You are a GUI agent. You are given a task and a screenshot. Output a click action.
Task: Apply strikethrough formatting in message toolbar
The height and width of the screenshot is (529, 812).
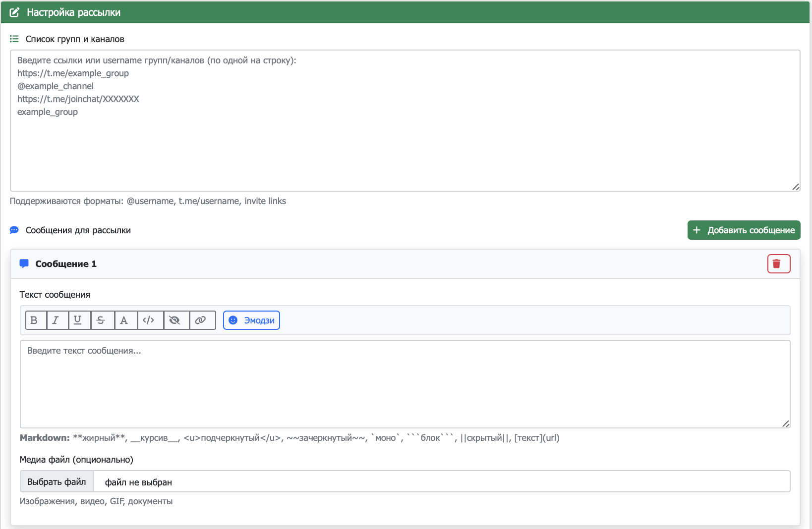click(x=101, y=320)
